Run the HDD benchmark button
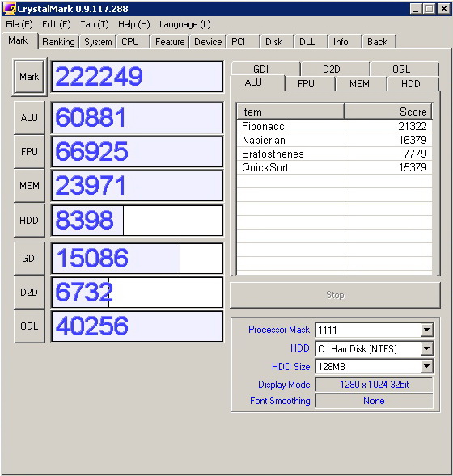Image resolution: width=453 pixels, height=476 pixels. [29, 220]
